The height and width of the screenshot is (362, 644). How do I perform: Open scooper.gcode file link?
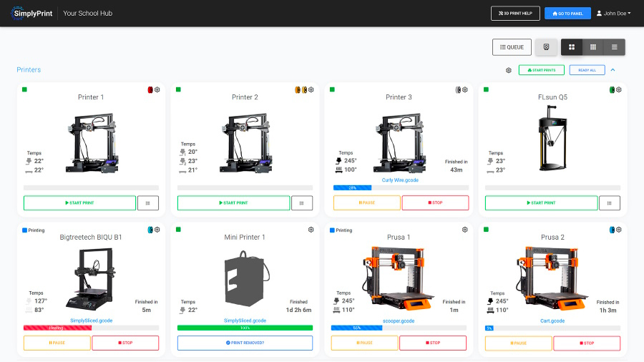[399, 321]
